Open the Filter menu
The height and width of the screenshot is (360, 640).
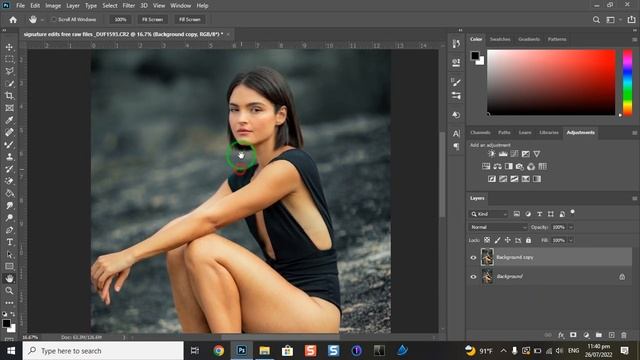point(129,6)
